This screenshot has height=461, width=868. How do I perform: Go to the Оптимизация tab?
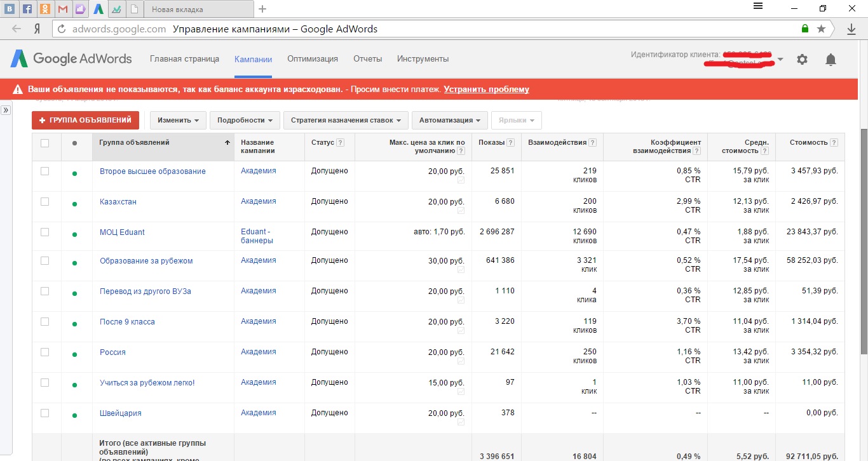[x=312, y=59]
